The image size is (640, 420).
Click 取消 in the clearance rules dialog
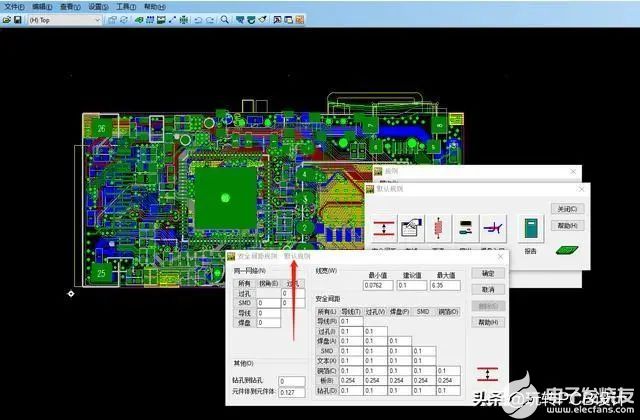point(488,290)
